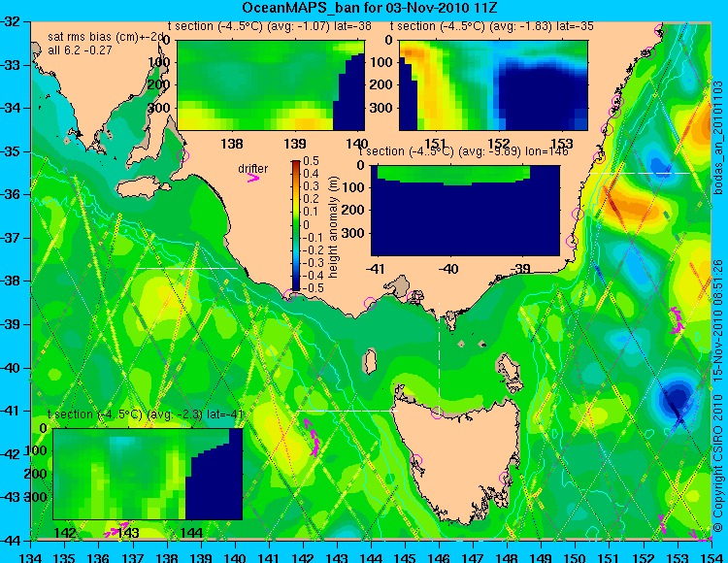Image resolution: width=728 pixels, height=563 pixels.
Task: Click the '142' label in the lat=-41 inset
Action: pyautogui.click(x=65, y=533)
